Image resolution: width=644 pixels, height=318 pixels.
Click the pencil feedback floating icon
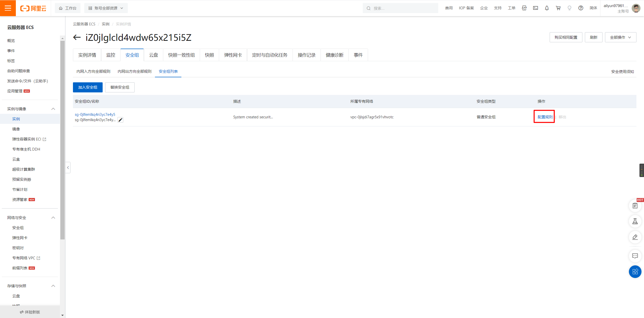pyautogui.click(x=635, y=237)
